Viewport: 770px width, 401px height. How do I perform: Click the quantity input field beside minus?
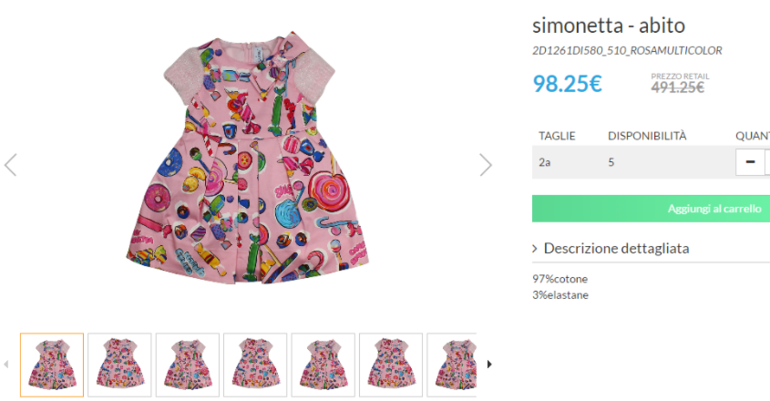pos(767,162)
